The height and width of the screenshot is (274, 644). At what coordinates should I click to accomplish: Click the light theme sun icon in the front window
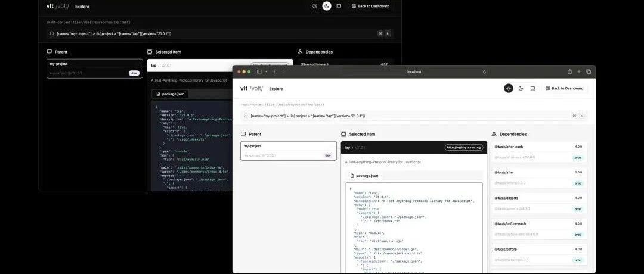point(509,88)
